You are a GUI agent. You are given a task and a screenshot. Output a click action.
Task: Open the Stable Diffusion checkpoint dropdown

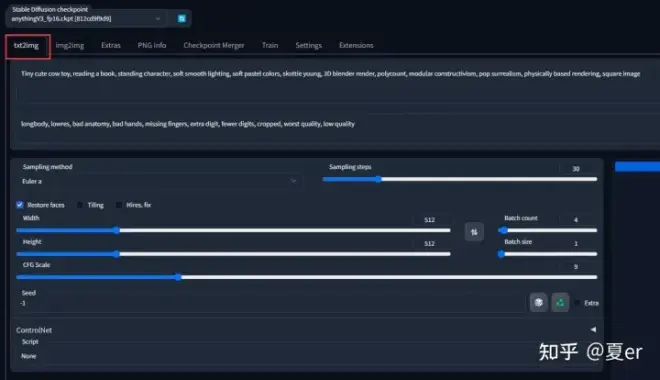tap(86, 19)
